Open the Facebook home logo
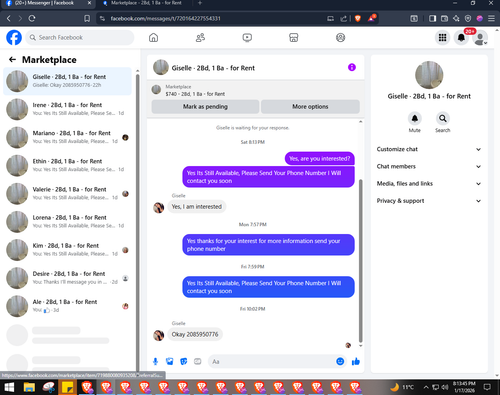This screenshot has width=500, height=395. [14, 37]
